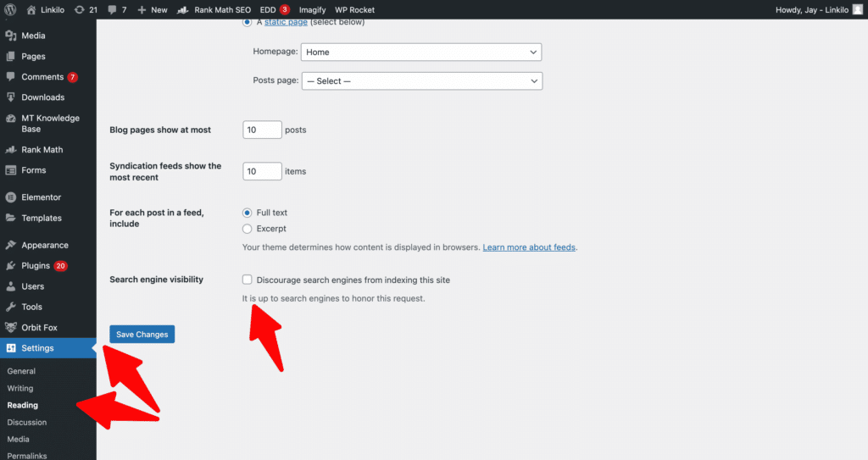Open Learn more about feeds link

pyautogui.click(x=529, y=247)
